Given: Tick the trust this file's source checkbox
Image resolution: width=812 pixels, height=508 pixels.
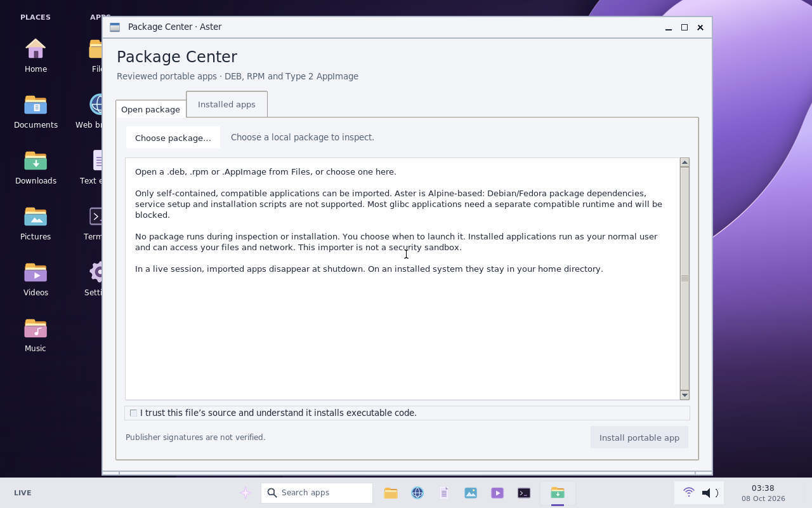Looking at the screenshot, I should click(133, 413).
